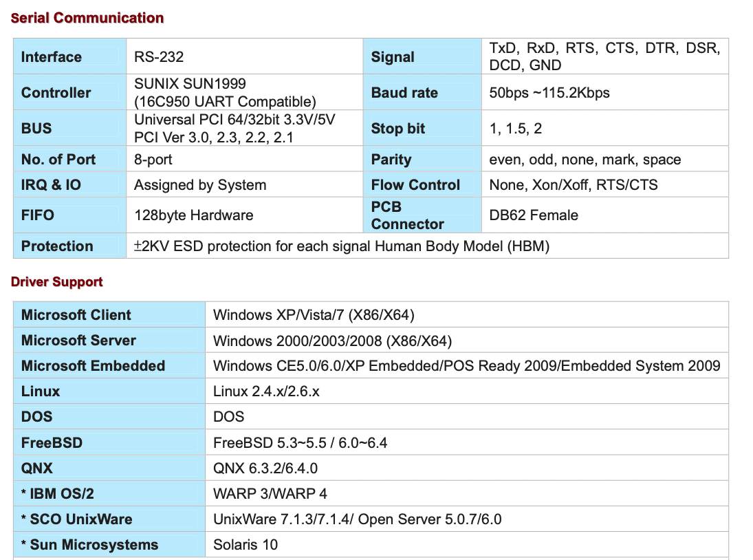Click the Baud rate label
The height and width of the screenshot is (560, 753).
point(404,93)
